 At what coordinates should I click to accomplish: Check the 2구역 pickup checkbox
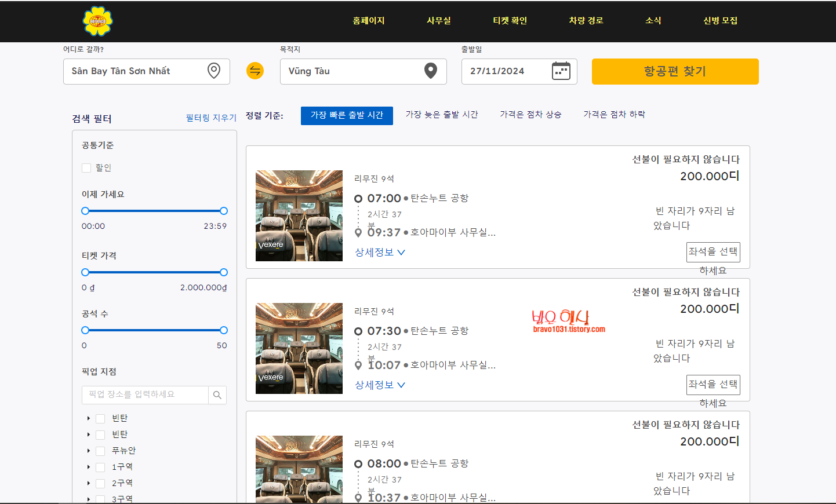tap(100, 484)
